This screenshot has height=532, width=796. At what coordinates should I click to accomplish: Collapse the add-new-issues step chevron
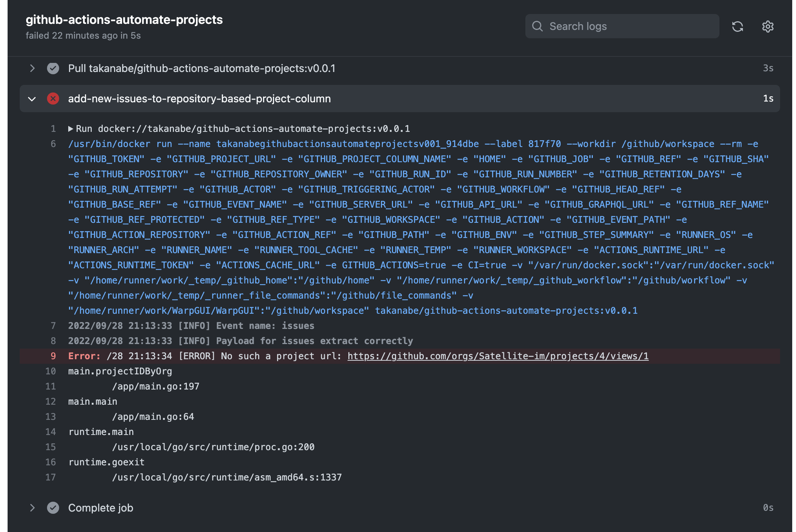pos(32,99)
